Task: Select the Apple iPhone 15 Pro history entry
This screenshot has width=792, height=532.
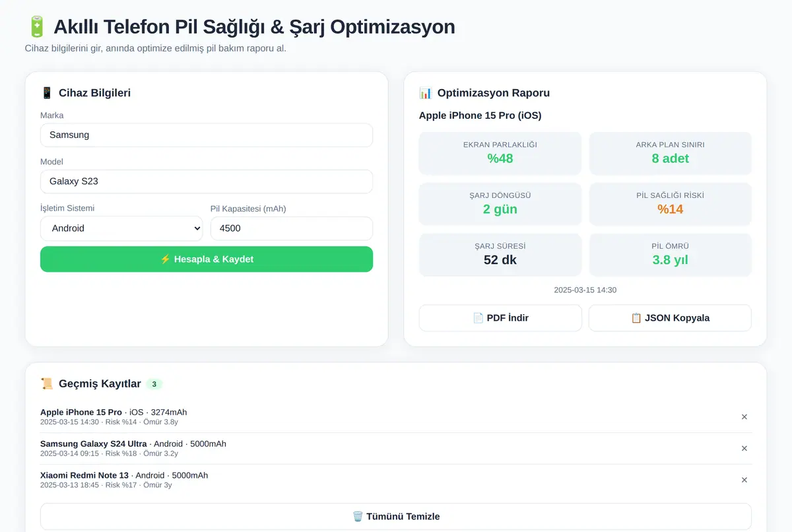Action: coord(396,417)
